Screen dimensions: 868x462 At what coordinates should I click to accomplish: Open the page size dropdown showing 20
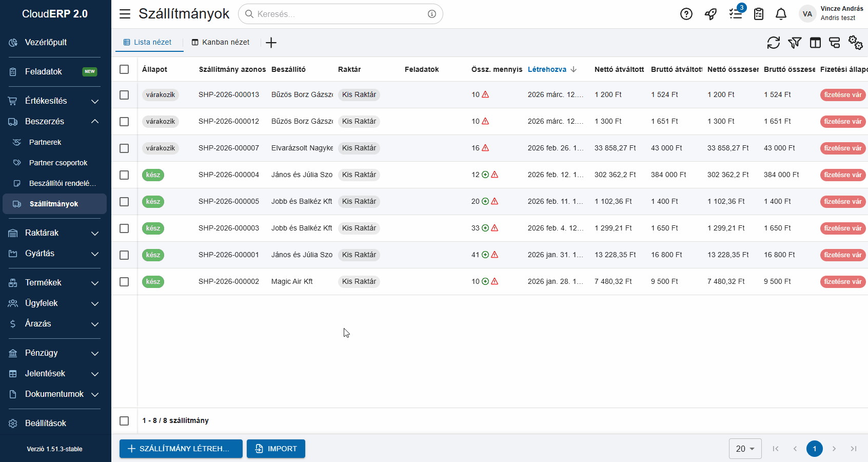[745, 449]
